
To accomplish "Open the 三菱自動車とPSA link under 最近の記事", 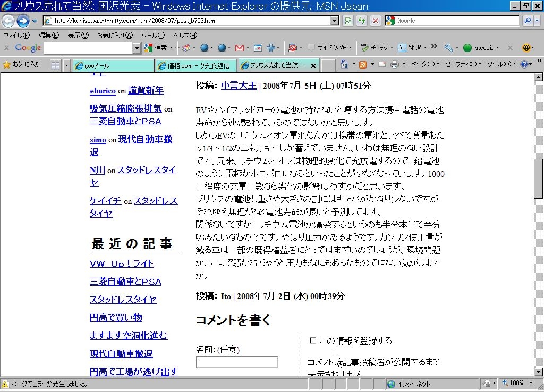I will [125, 282].
